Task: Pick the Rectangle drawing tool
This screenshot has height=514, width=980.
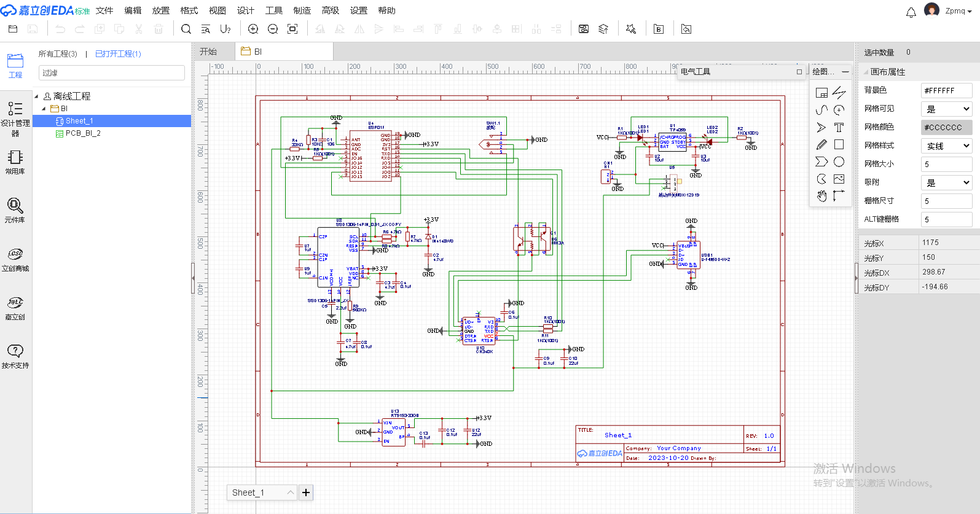Action: pyautogui.click(x=839, y=144)
